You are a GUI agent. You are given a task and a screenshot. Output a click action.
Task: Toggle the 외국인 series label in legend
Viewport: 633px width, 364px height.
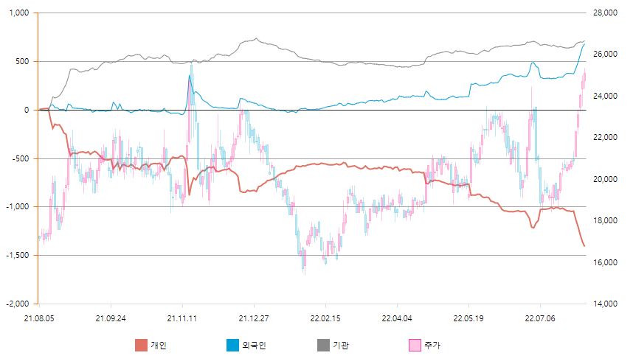pyautogui.click(x=253, y=345)
